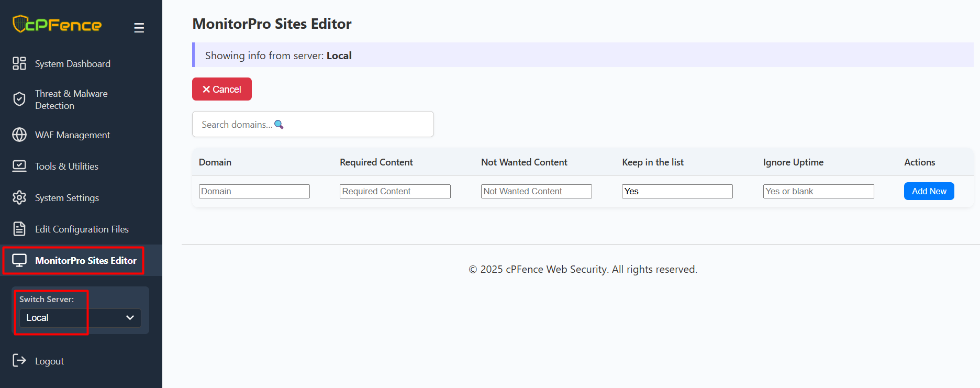Click the magnifier icon in search box
Image resolution: width=980 pixels, height=388 pixels.
click(279, 125)
